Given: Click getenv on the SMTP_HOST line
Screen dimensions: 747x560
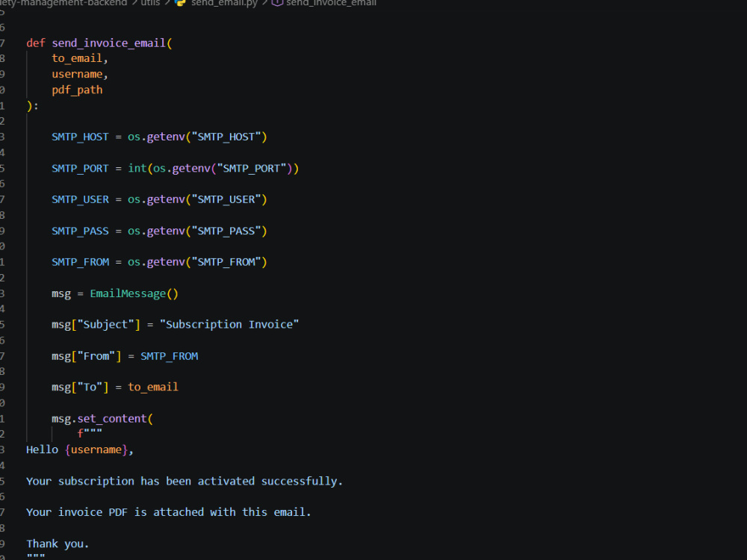Looking at the screenshot, I should 166,137.
